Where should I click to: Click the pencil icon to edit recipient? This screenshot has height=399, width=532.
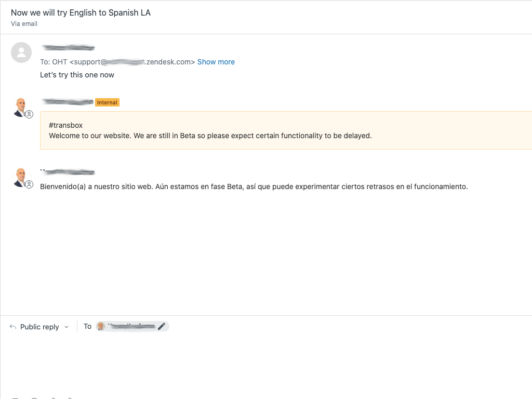[x=162, y=326]
